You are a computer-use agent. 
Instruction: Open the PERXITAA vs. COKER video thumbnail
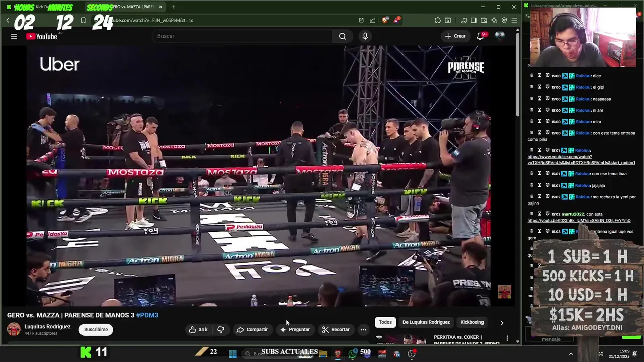click(401, 339)
